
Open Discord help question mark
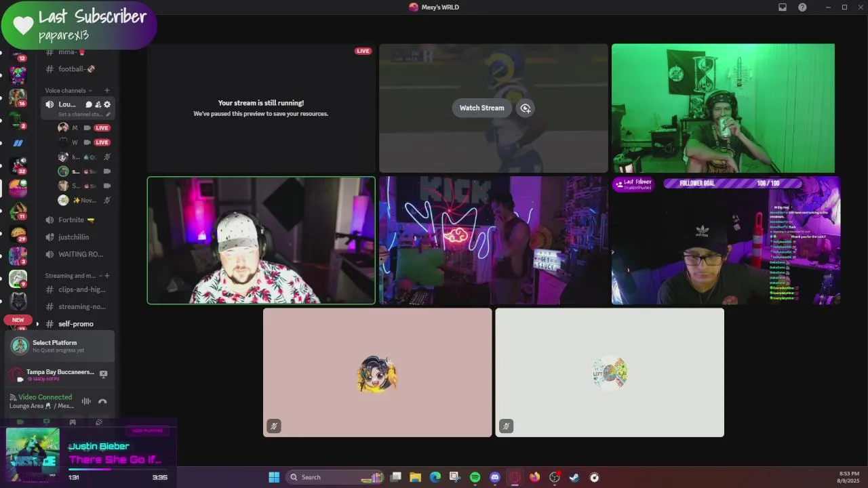[x=802, y=7]
